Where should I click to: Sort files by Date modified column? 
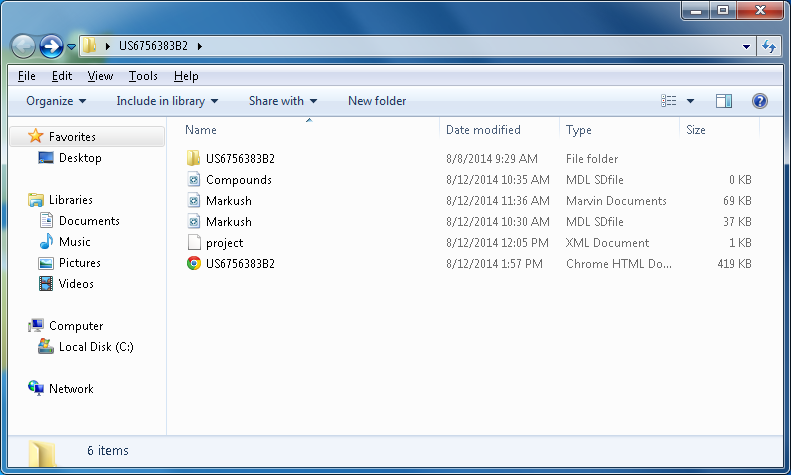pos(483,130)
